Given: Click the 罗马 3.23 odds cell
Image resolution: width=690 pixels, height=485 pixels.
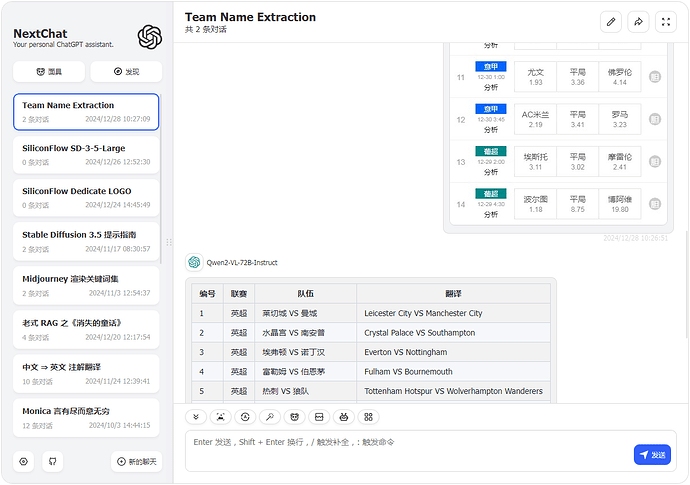Looking at the screenshot, I should pos(620,119).
